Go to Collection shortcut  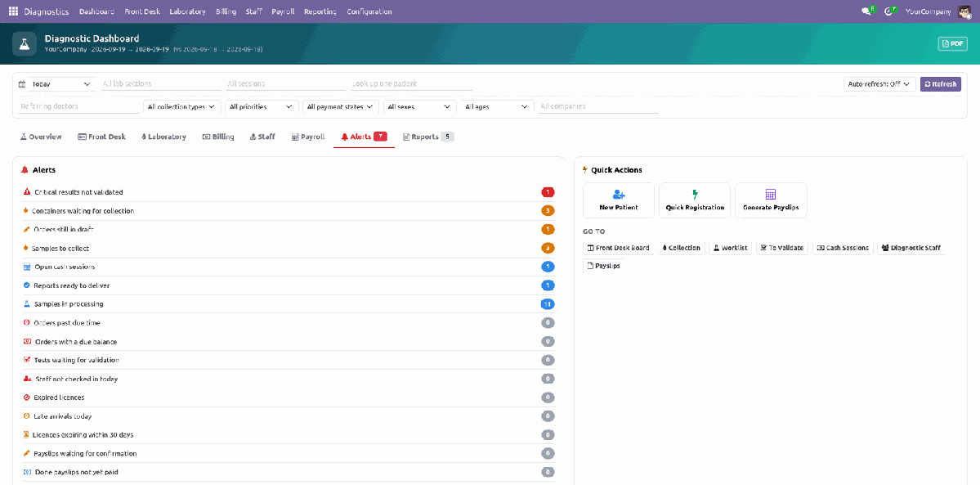[681, 248]
